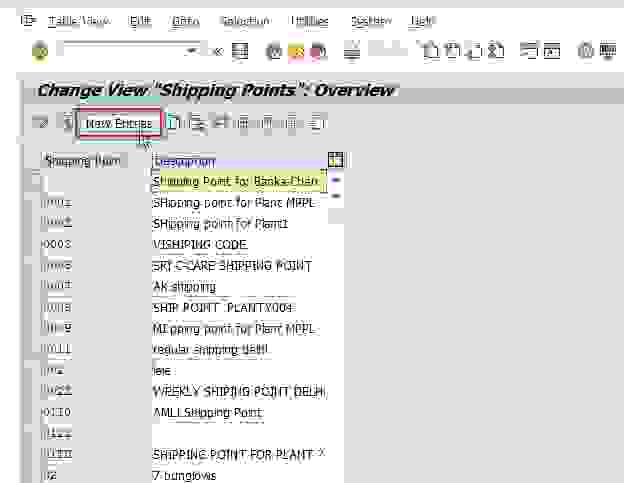Click the table scroll down arrow

(336, 196)
